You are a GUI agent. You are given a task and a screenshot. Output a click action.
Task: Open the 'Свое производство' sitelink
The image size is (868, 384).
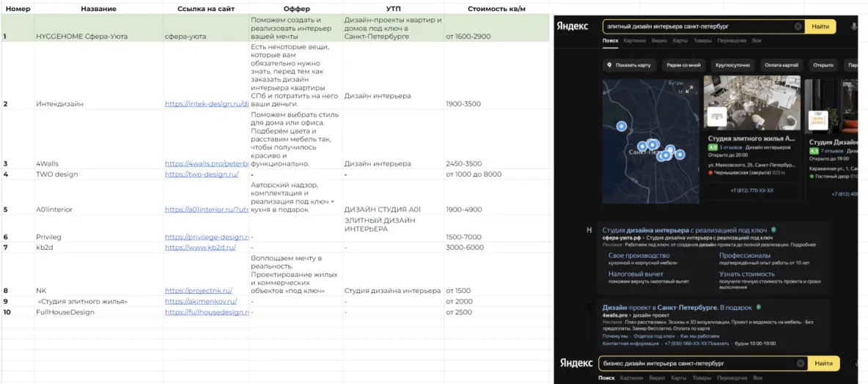coord(639,256)
